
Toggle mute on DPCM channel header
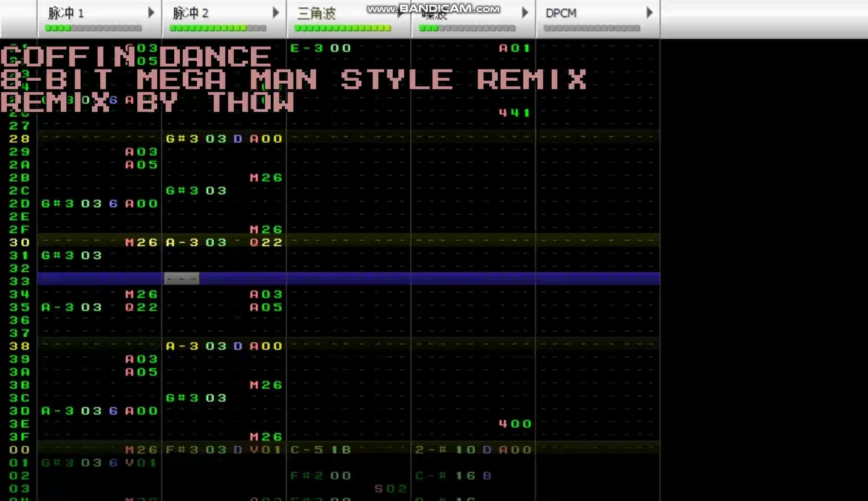[x=561, y=13]
